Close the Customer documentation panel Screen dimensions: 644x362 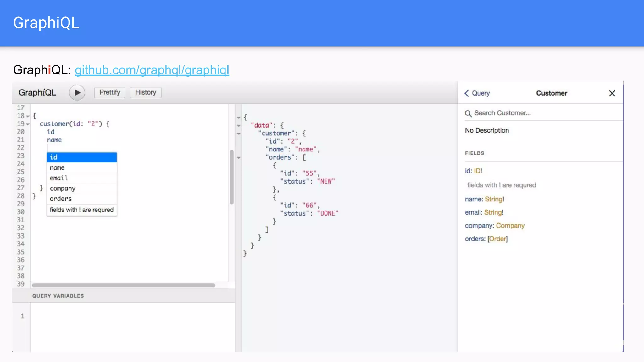coord(612,93)
